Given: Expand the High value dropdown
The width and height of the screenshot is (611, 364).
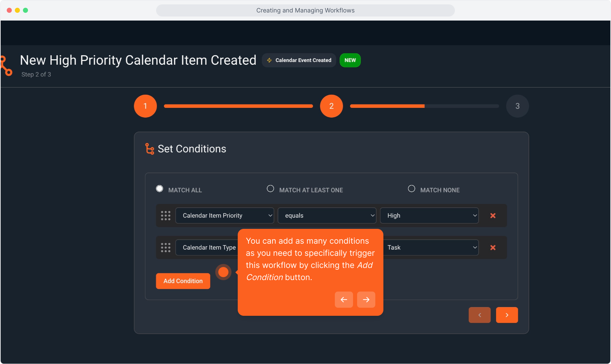Looking at the screenshot, I should point(429,216).
